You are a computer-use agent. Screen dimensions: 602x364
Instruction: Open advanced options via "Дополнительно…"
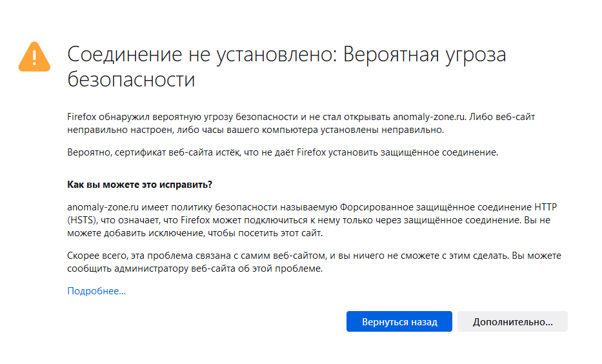512,321
